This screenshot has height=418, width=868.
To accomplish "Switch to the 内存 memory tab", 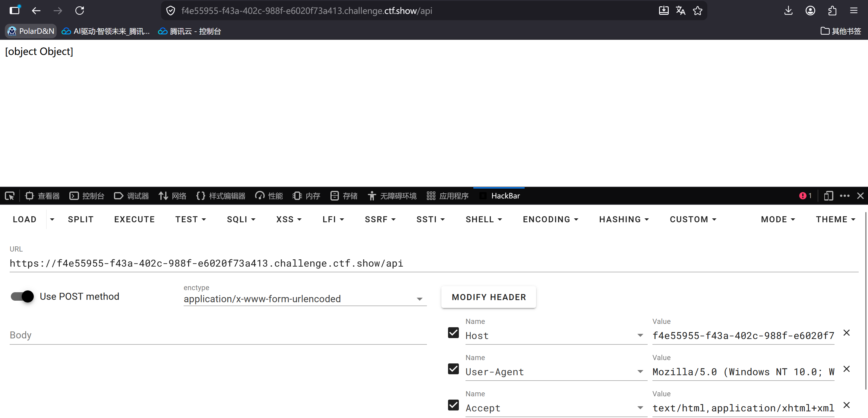I will [306, 196].
